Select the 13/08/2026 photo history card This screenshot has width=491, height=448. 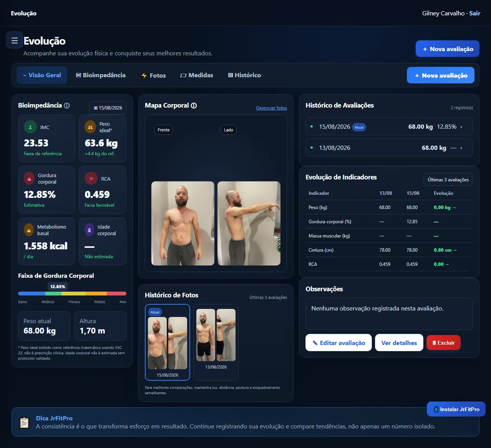pos(216,342)
